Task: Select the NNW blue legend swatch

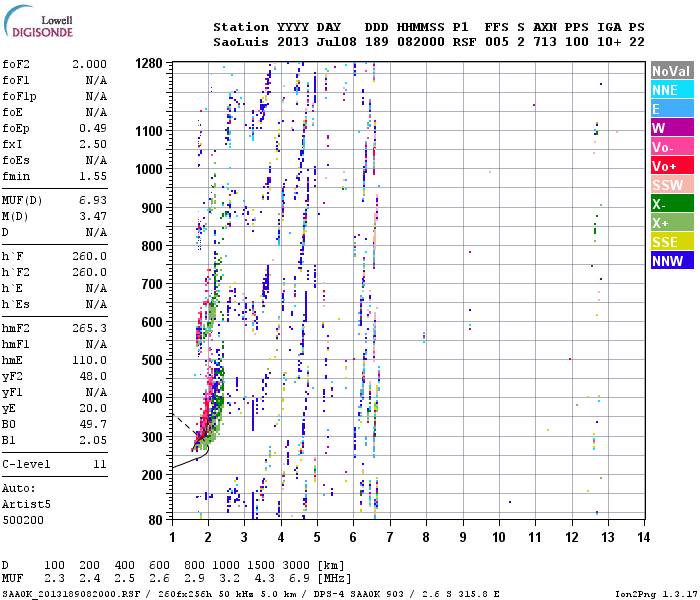Action: tap(672, 261)
